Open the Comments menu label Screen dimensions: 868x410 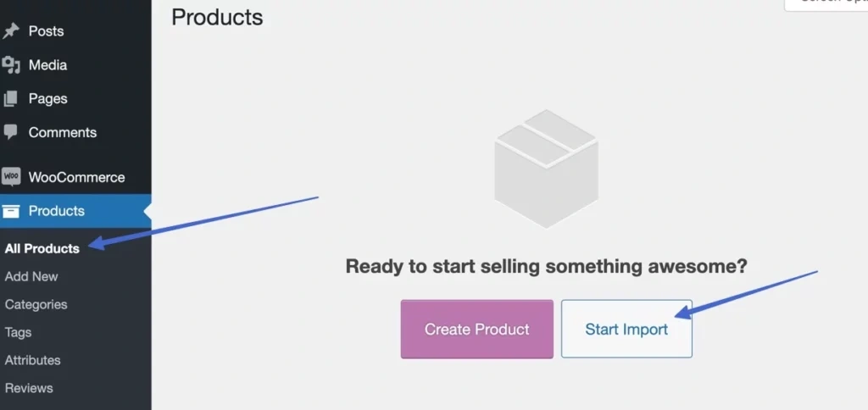tap(62, 132)
